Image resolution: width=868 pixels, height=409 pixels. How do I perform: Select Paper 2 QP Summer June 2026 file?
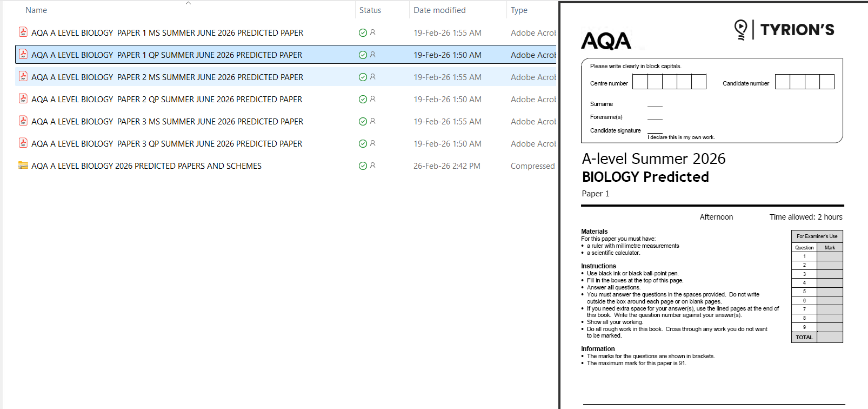tap(166, 100)
